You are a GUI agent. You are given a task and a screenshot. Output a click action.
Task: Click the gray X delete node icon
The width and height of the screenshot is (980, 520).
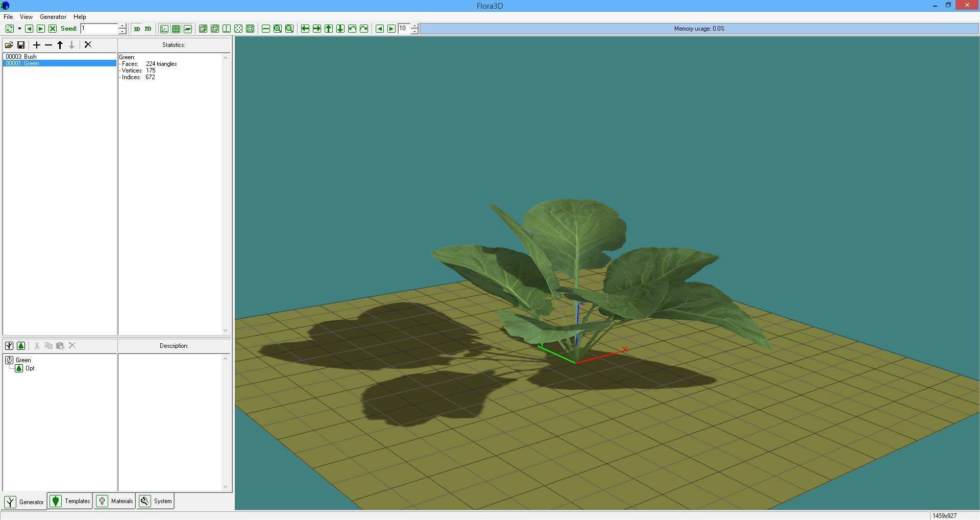tap(72, 346)
